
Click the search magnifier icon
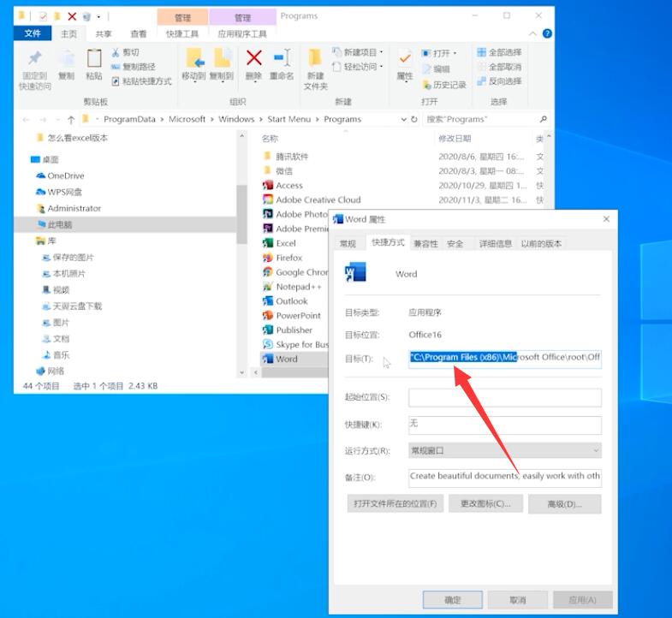click(544, 119)
